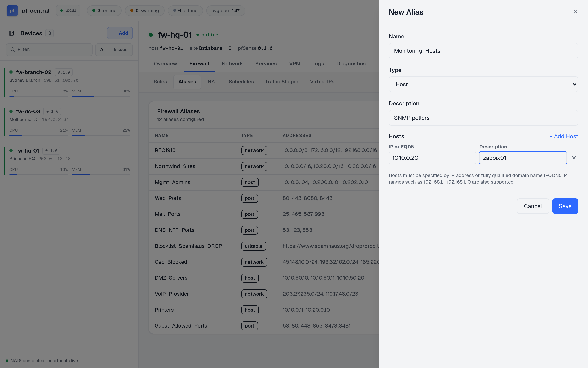This screenshot has height=368, width=588.
Task: Open the Rules sub-tab
Action: pos(160,82)
